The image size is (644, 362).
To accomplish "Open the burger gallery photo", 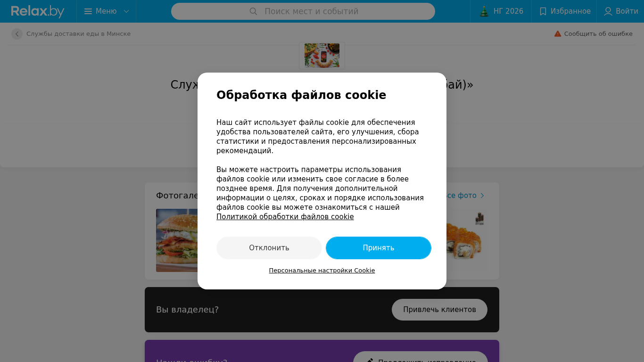I will 177,240.
